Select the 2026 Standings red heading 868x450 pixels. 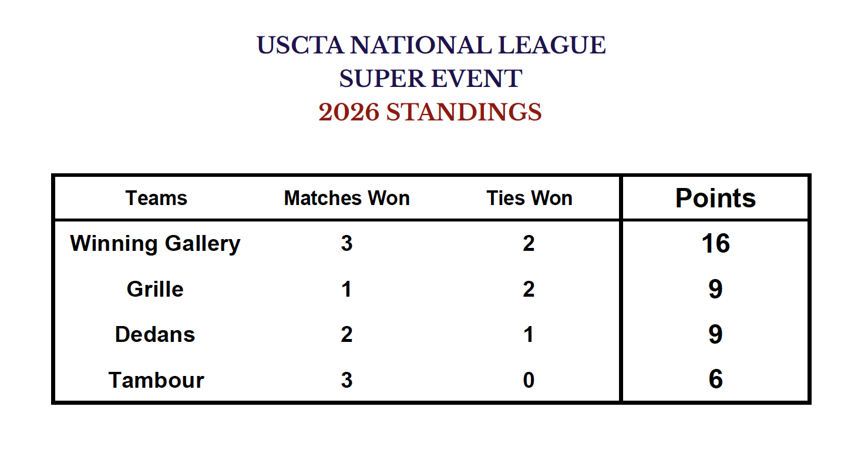coord(430,112)
